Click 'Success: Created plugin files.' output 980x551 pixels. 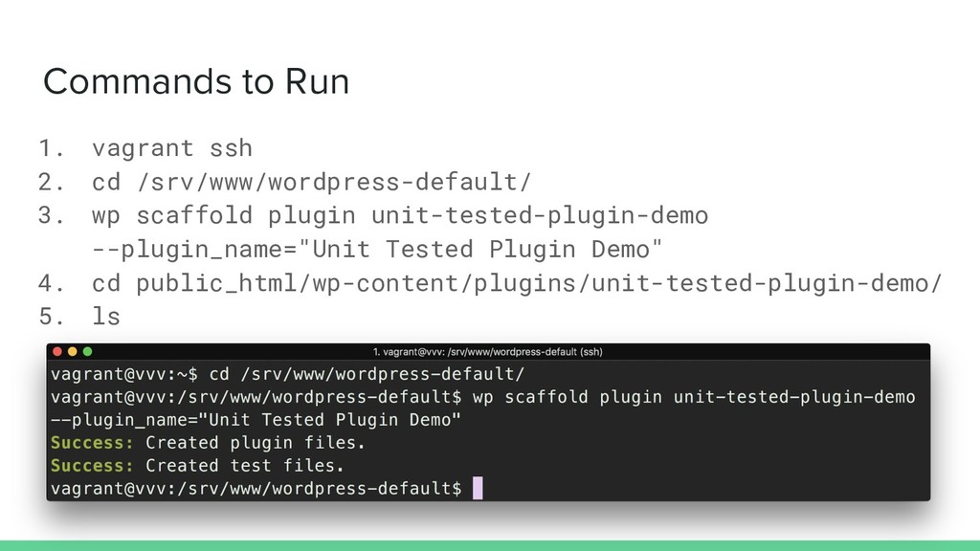point(208,443)
